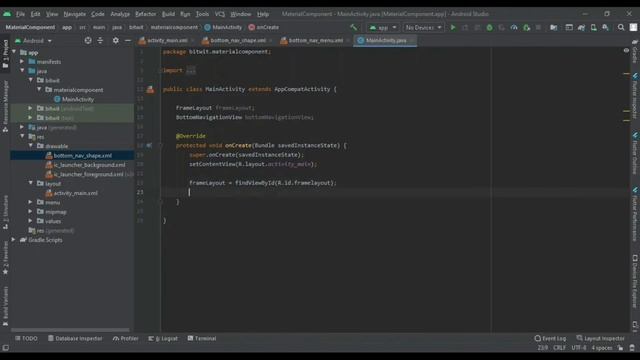The width and height of the screenshot is (640, 360).
Task: Click the Collapse All icon in Project panel
Action: [100, 40]
